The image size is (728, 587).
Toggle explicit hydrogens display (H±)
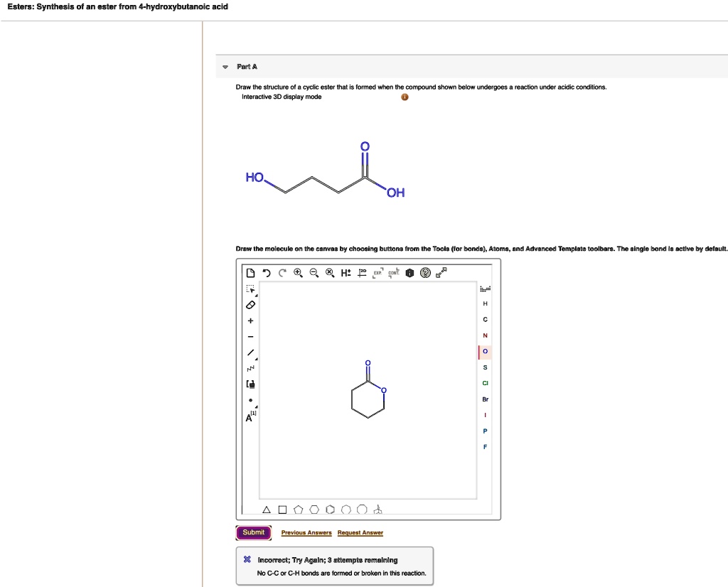(346, 273)
